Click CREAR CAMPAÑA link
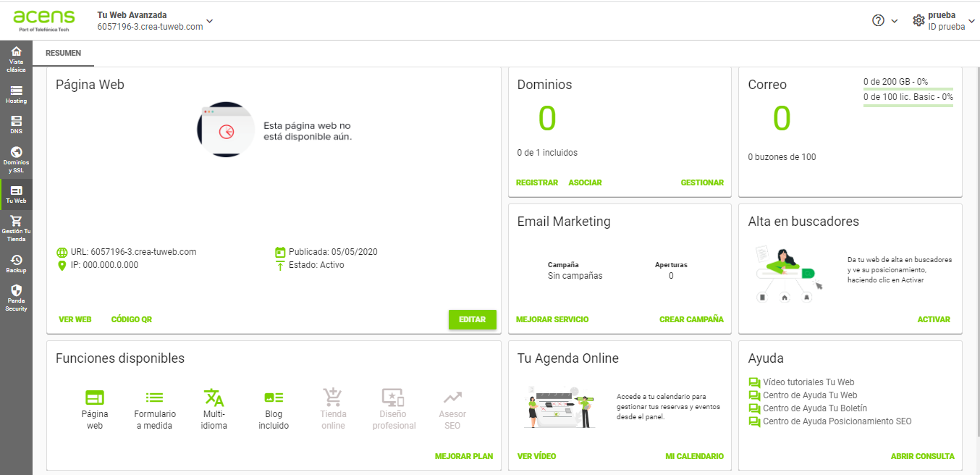The width and height of the screenshot is (980, 475). coord(691,319)
